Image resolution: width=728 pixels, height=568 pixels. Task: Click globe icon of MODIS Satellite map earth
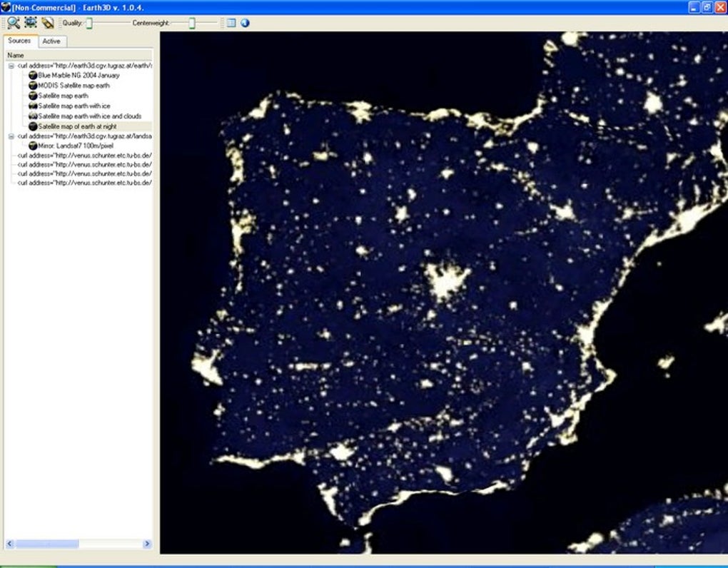(33, 86)
